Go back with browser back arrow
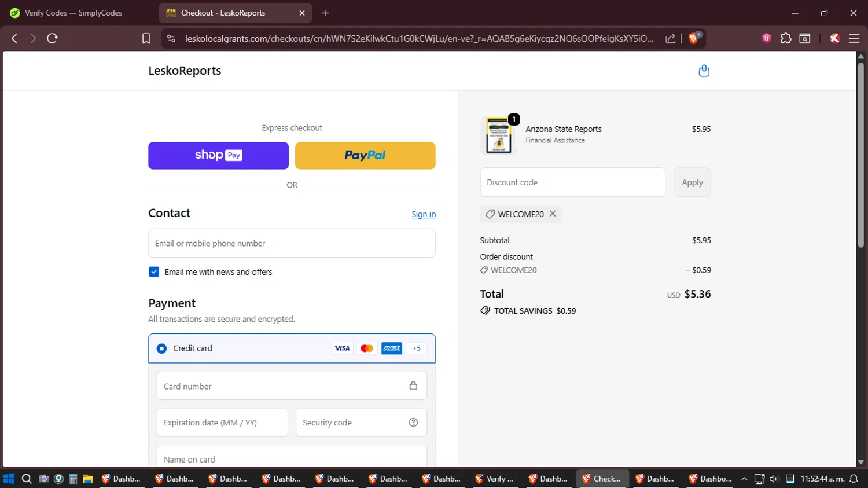 click(x=14, y=38)
